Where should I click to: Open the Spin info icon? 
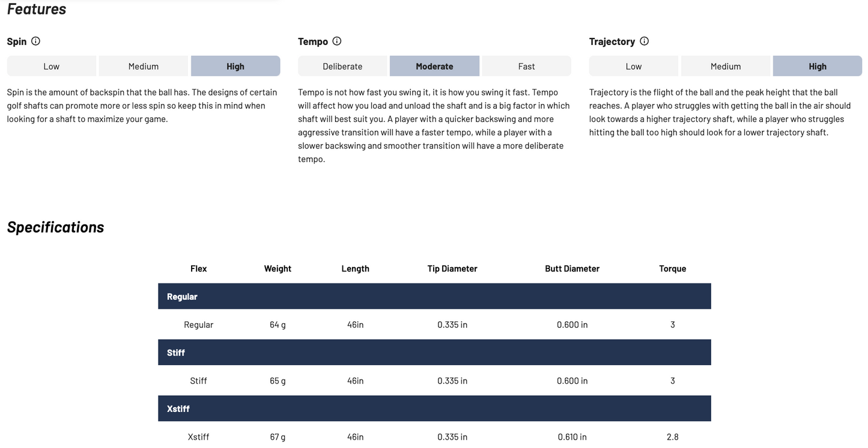(35, 41)
